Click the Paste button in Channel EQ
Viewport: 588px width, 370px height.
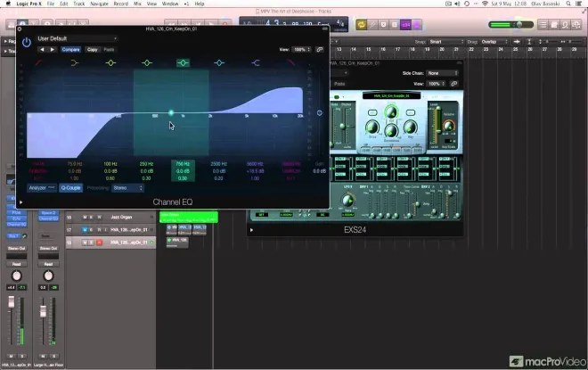[109, 50]
